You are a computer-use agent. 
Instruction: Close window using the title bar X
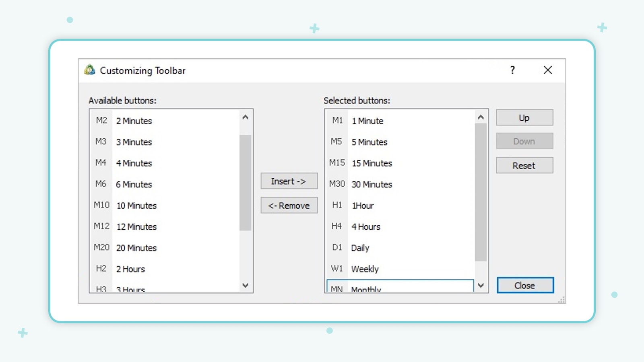[x=548, y=70]
